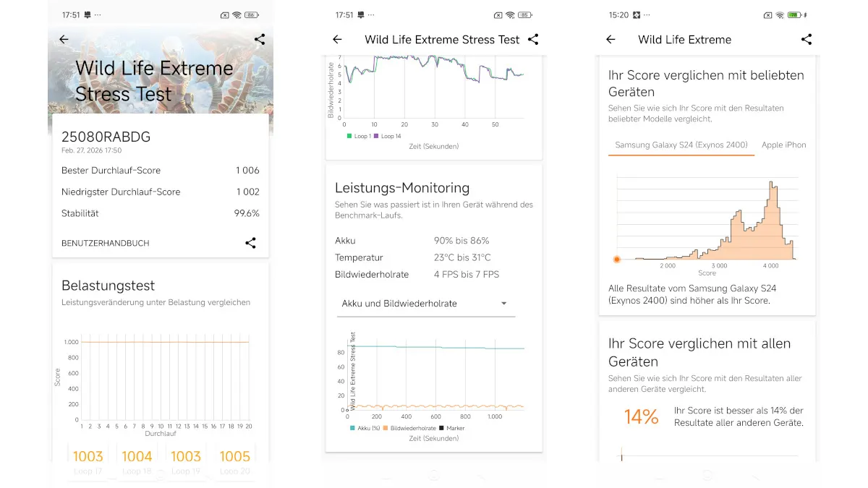Viewport: 868px width, 488px height.
Task: Click the orange score marker dot on histogram
Action: tap(617, 259)
